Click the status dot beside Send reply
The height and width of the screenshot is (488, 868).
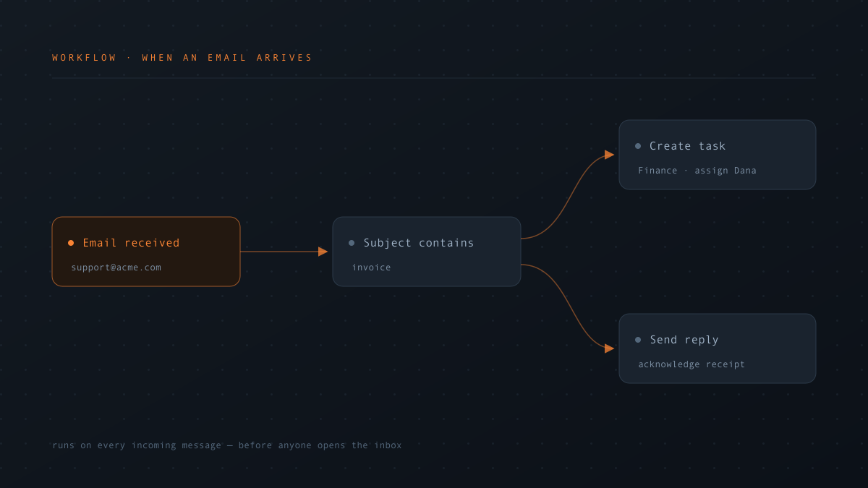[x=638, y=340]
